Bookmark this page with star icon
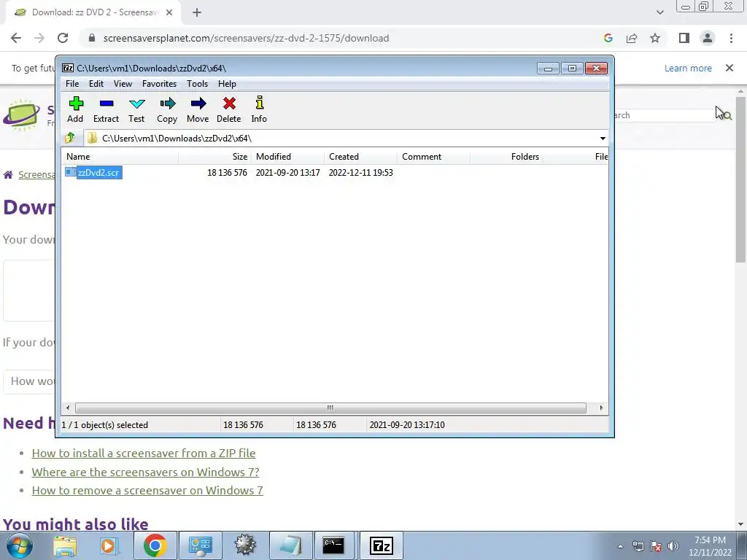Viewport: 747px width, 560px height. coord(655,38)
